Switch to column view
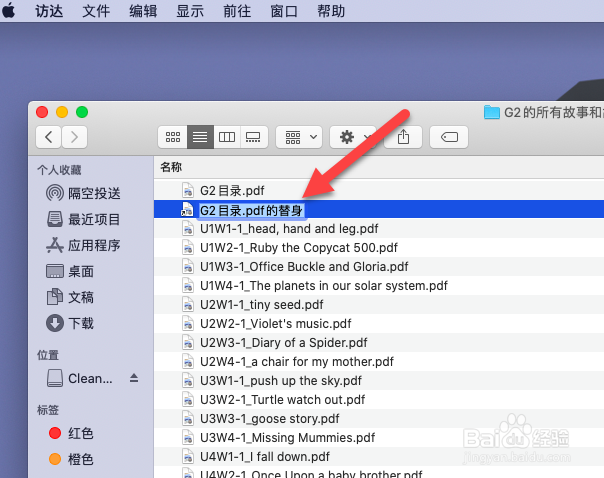This screenshot has width=604, height=478. pos(227,137)
